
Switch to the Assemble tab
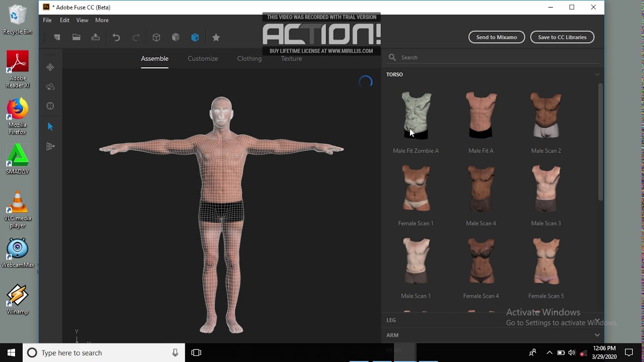(x=154, y=59)
